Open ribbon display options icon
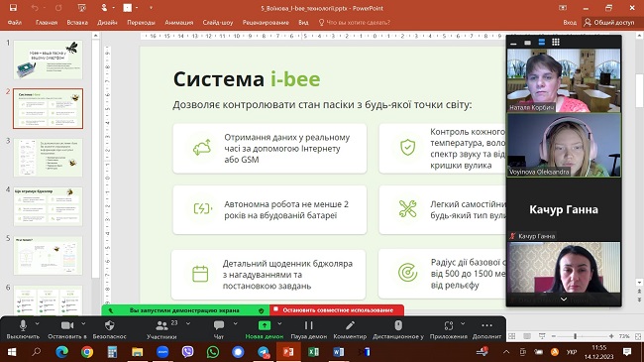 click(x=563, y=8)
